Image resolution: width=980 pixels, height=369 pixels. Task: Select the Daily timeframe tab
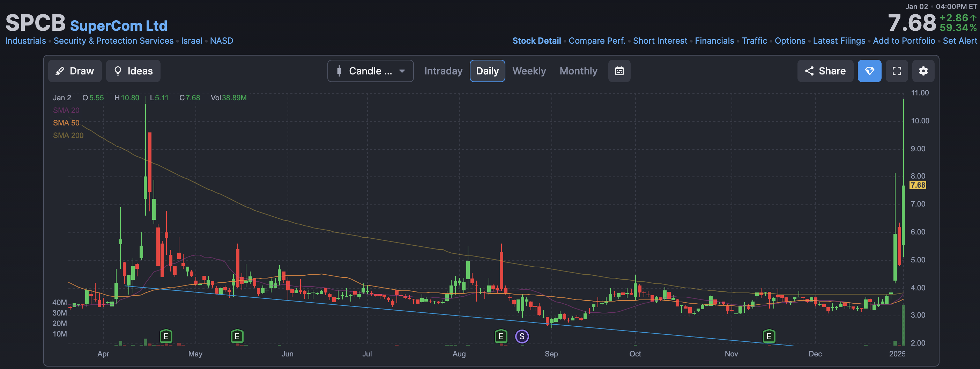click(x=487, y=71)
